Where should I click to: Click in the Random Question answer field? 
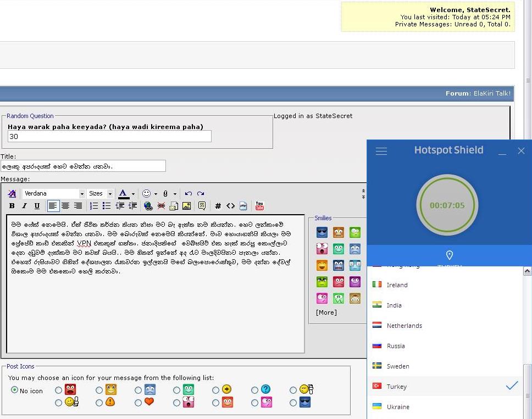click(109, 136)
